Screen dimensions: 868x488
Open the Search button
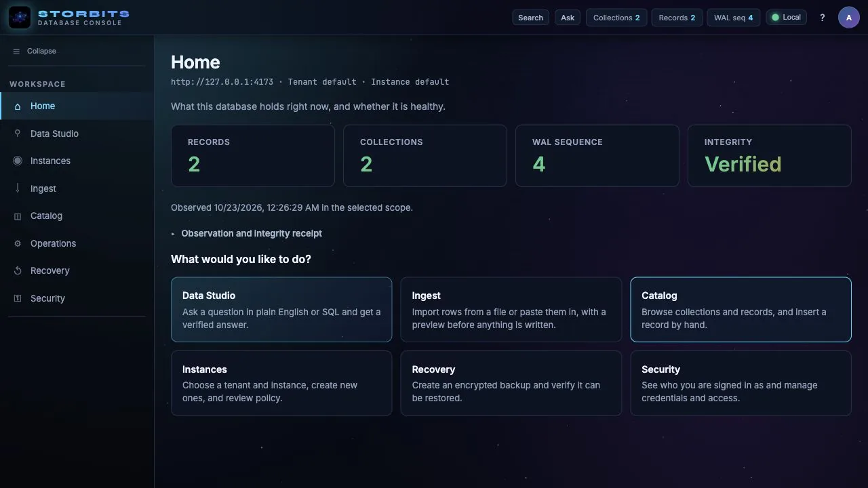pyautogui.click(x=530, y=18)
